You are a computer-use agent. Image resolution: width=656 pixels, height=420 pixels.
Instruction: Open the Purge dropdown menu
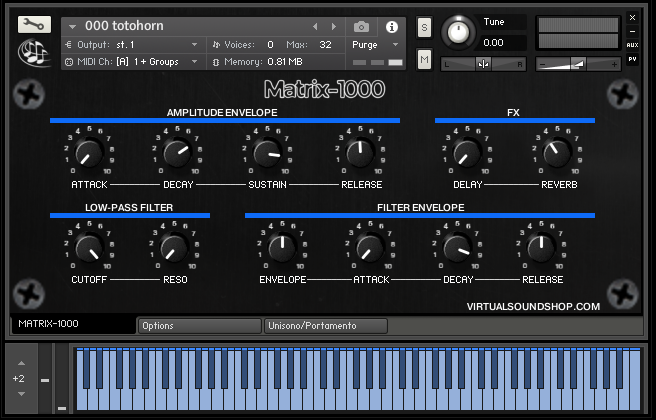375,45
